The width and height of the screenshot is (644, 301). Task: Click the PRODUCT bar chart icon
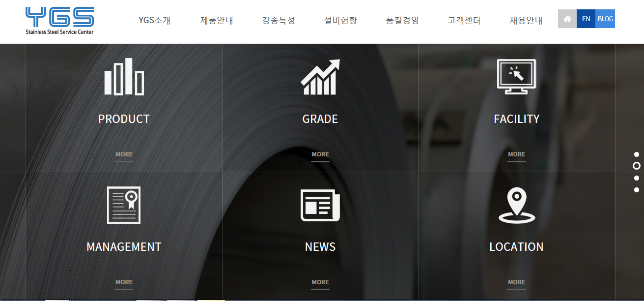124,77
